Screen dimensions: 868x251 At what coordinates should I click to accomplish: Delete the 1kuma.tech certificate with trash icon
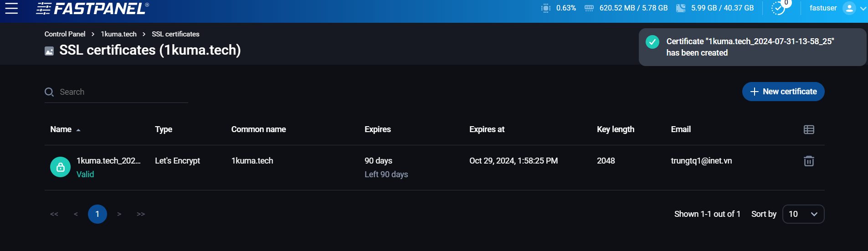click(x=809, y=161)
